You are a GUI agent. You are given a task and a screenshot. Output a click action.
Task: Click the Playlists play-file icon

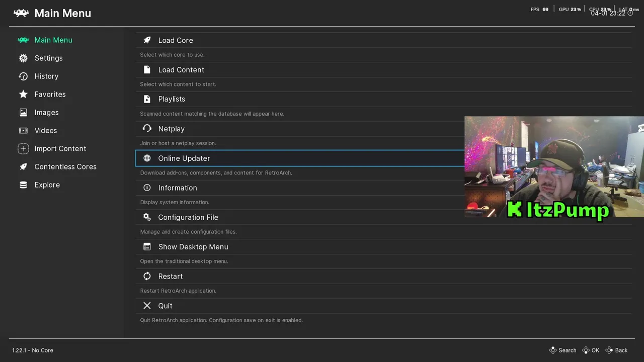pyautogui.click(x=147, y=99)
